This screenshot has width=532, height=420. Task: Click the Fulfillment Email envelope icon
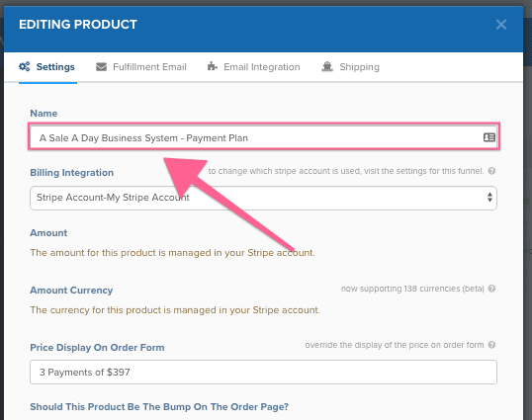(101, 67)
